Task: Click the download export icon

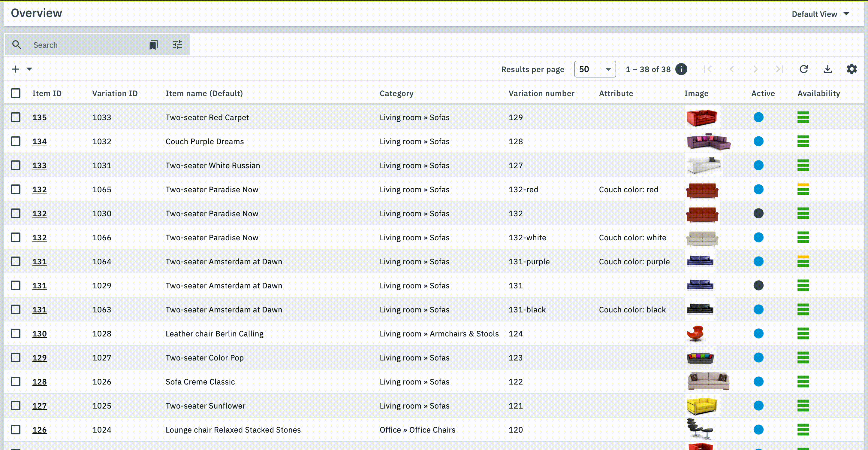Action: 827,69
